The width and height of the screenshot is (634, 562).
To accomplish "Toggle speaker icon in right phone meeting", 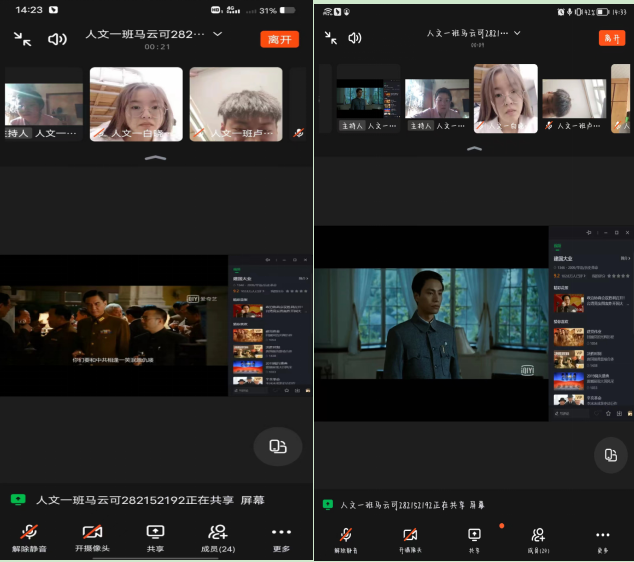I will pos(355,38).
